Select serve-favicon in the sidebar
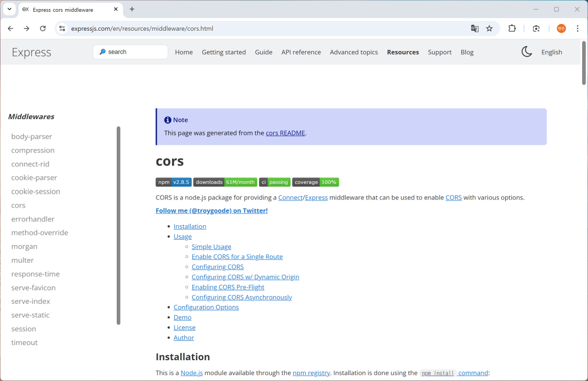The image size is (588, 381). tap(33, 288)
